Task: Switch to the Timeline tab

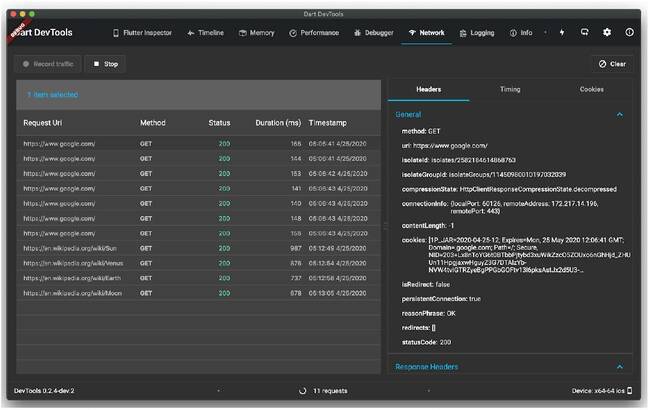Action: pyautogui.click(x=205, y=33)
